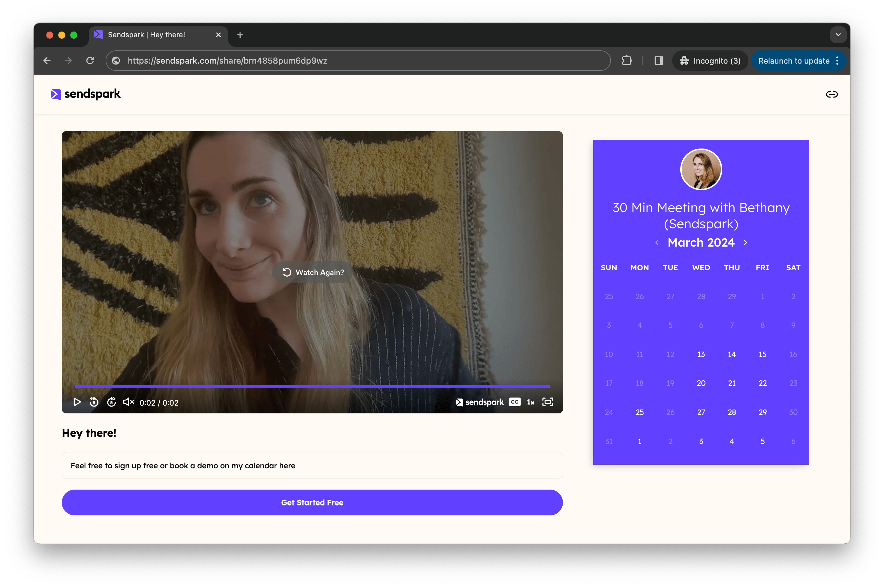Image resolution: width=884 pixels, height=588 pixels.
Task: Unmute the video audio
Action: click(x=128, y=402)
